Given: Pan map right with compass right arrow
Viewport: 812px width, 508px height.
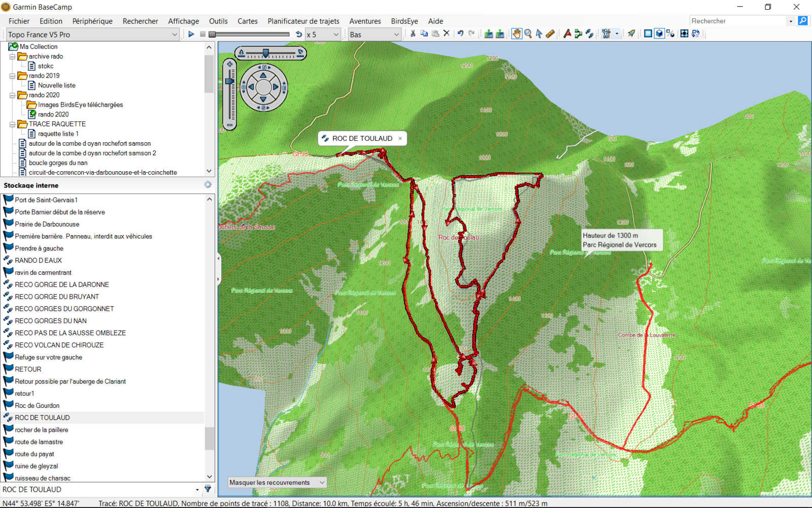Looking at the screenshot, I should pyautogui.click(x=276, y=87).
